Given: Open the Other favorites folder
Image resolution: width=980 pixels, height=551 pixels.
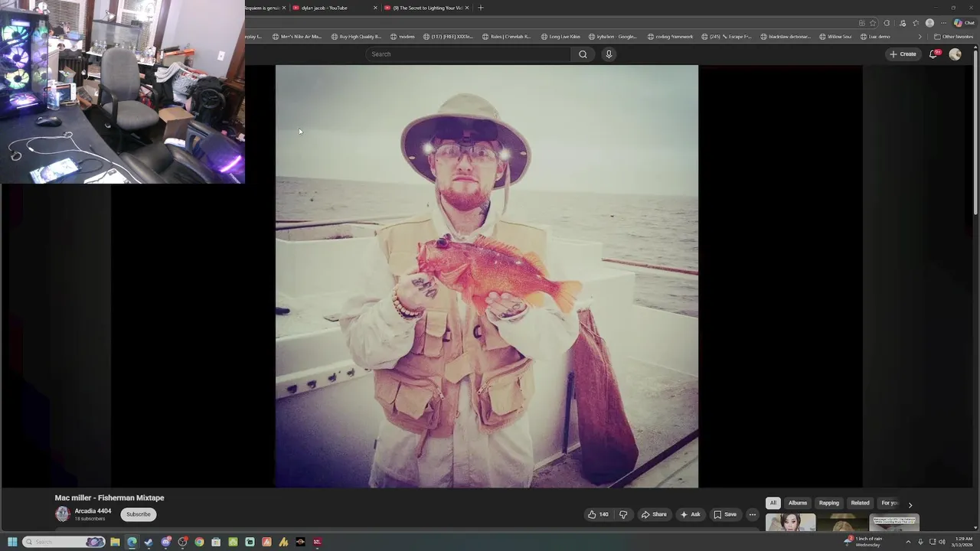Looking at the screenshot, I should point(954,37).
